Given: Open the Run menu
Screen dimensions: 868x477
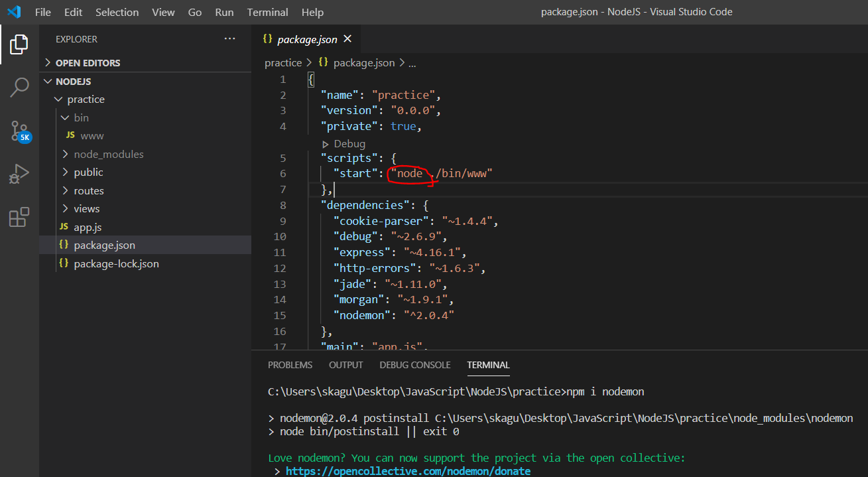Looking at the screenshot, I should click(224, 12).
